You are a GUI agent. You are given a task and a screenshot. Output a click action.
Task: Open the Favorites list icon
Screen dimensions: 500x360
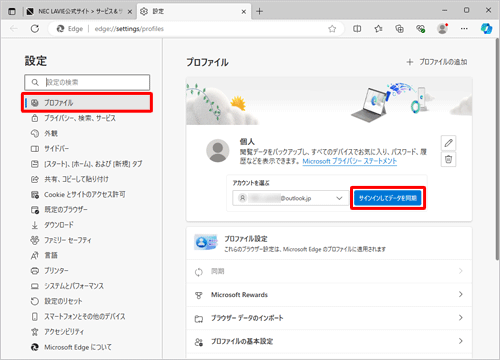point(378,29)
